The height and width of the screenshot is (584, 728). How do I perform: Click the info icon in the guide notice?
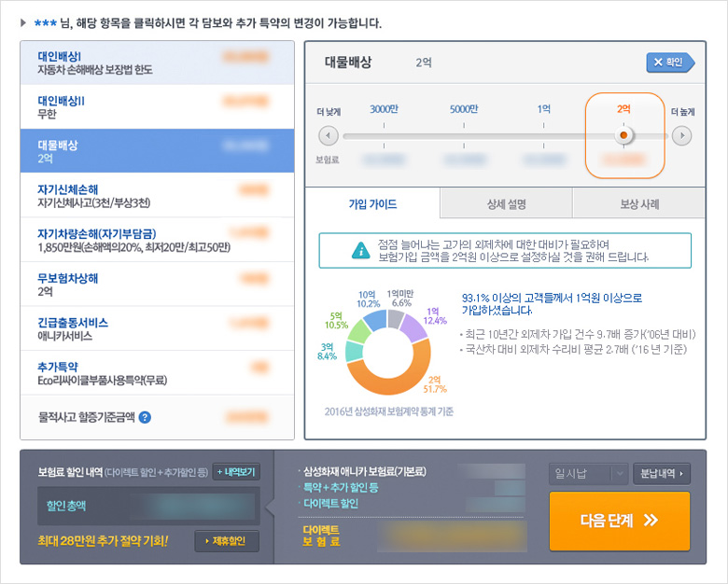359,250
